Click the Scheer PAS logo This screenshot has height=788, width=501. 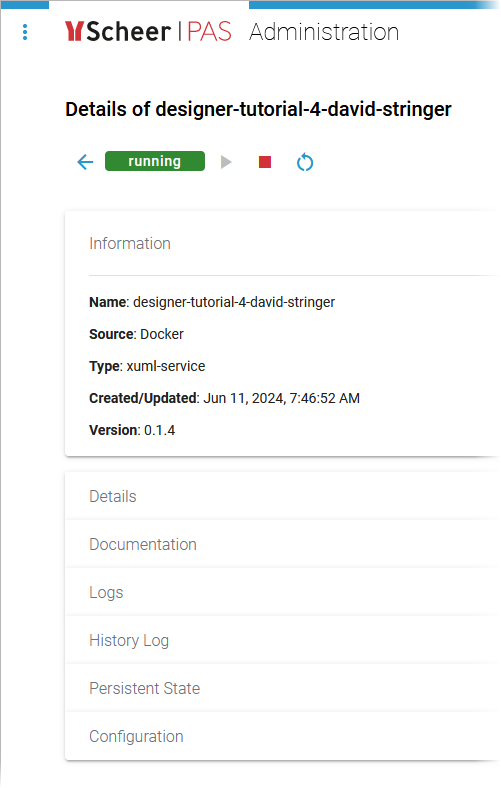pyautogui.click(x=148, y=32)
